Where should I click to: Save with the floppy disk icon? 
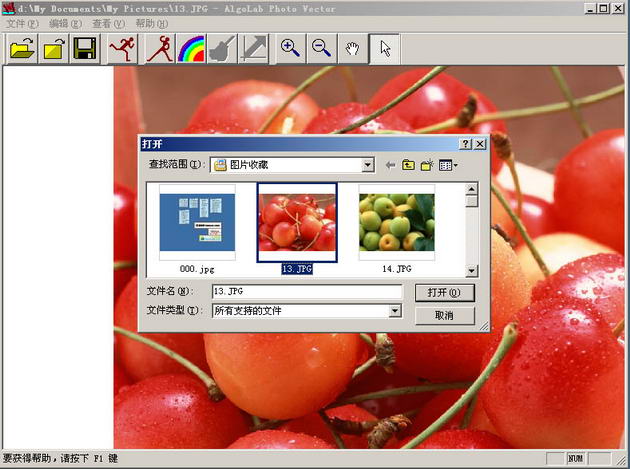point(85,49)
